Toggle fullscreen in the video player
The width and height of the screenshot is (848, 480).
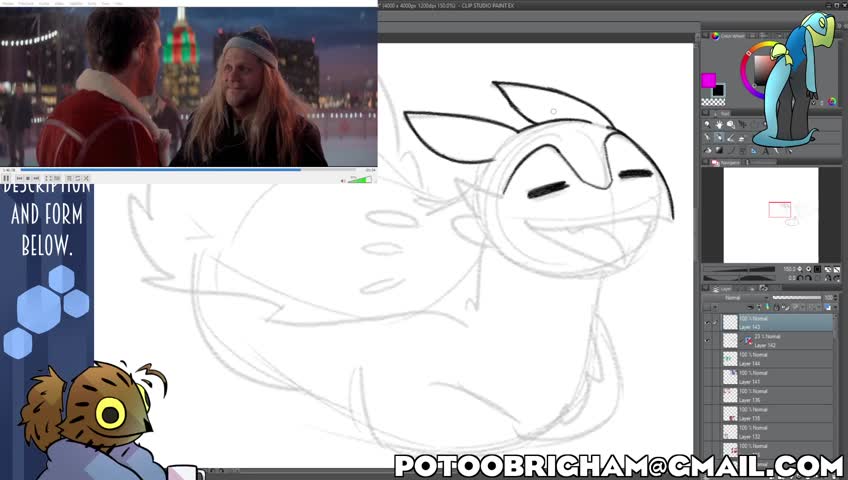click(48, 179)
